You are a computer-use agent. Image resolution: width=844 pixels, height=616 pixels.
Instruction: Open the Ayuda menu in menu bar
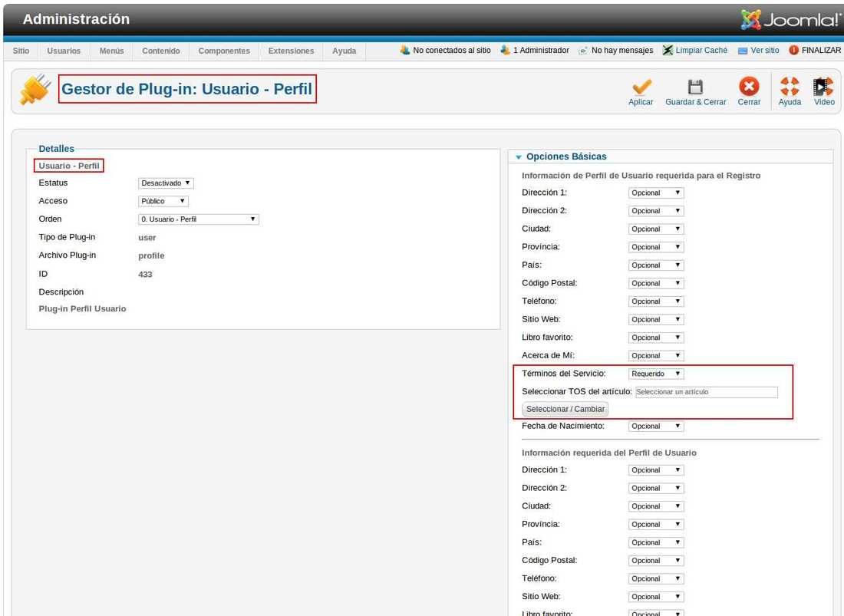pos(344,51)
